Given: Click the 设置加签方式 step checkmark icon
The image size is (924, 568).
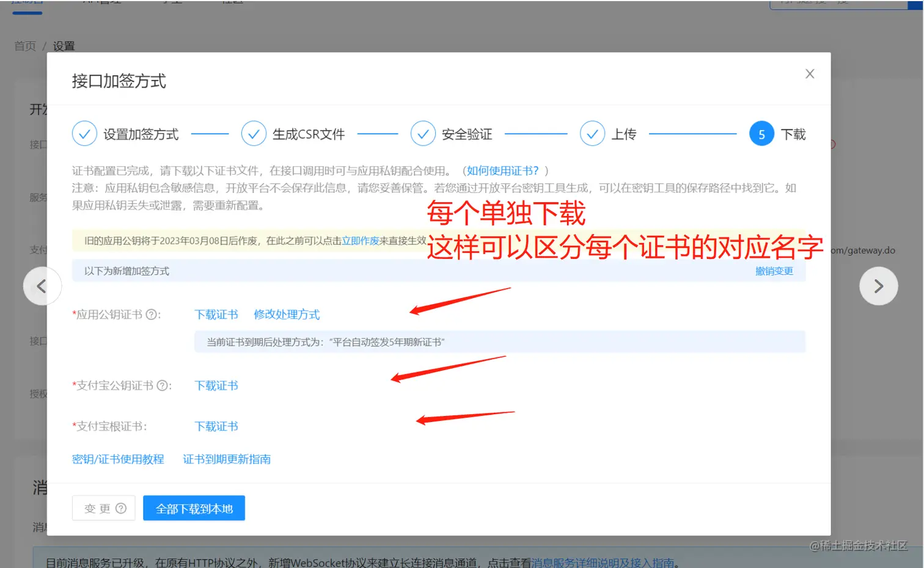Looking at the screenshot, I should point(84,133).
